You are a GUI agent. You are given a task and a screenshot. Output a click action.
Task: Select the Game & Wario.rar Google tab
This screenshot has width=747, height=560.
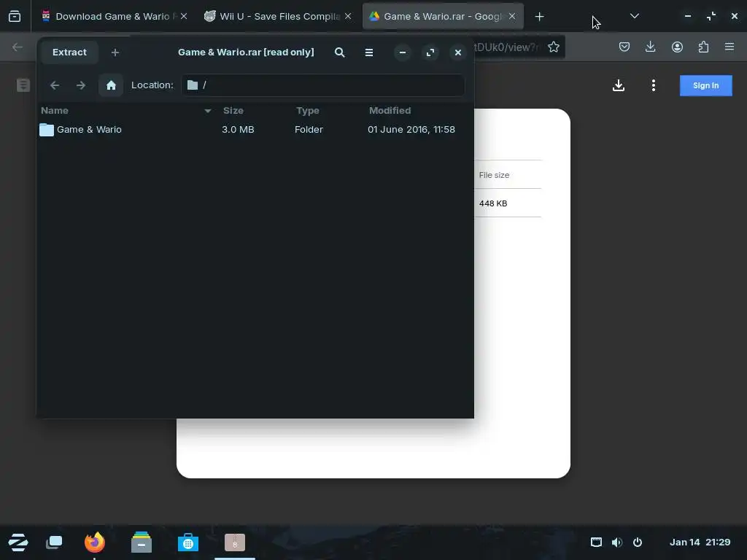(443, 16)
